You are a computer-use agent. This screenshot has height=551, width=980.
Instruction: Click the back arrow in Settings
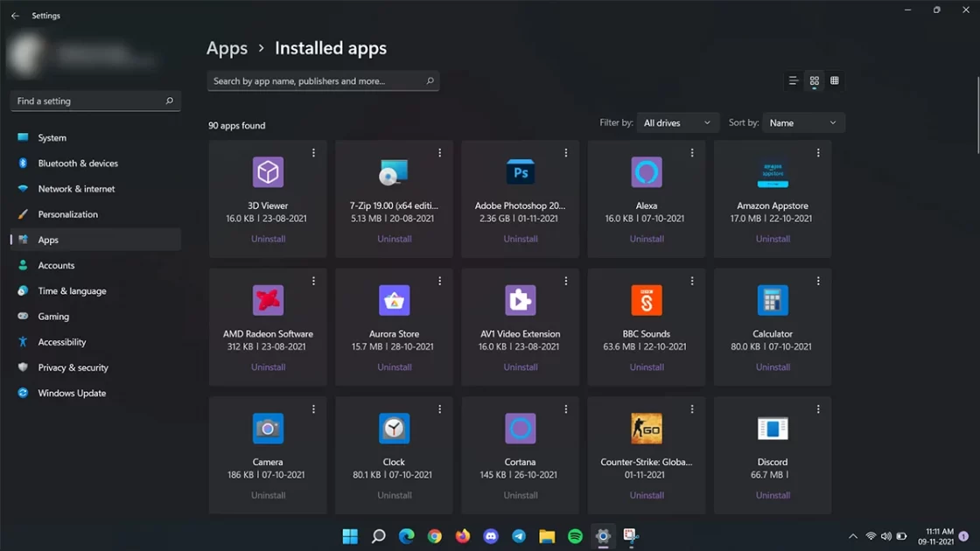coord(15,16)
